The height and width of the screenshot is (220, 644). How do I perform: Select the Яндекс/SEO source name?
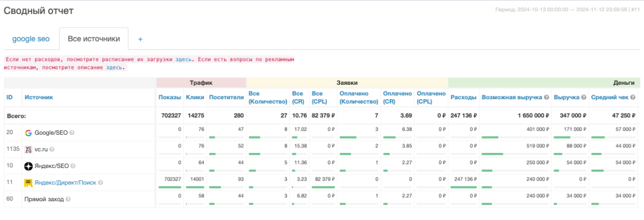point(52,166)
